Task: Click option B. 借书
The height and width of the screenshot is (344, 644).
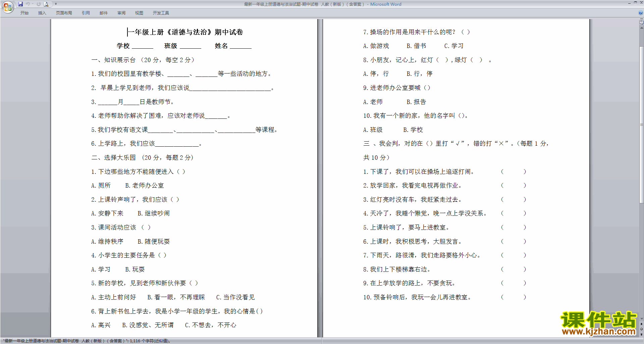Action: (x=416, y=46)
